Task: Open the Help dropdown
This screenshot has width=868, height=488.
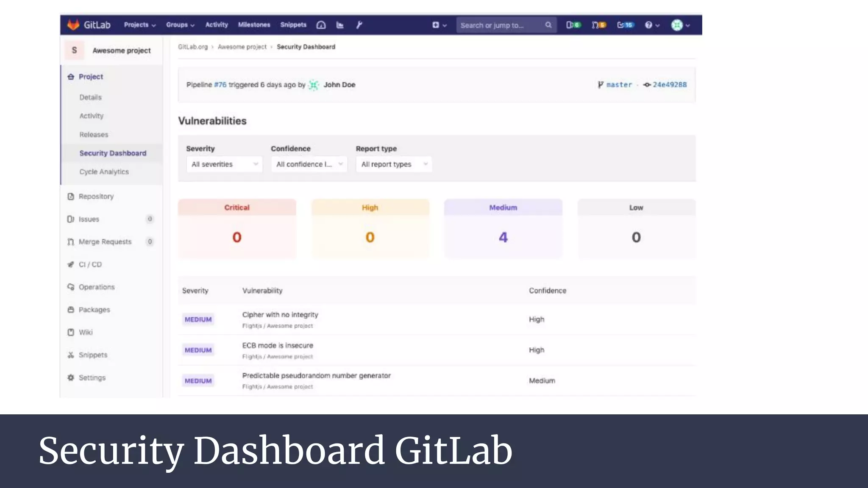Action: click(652, 25)
